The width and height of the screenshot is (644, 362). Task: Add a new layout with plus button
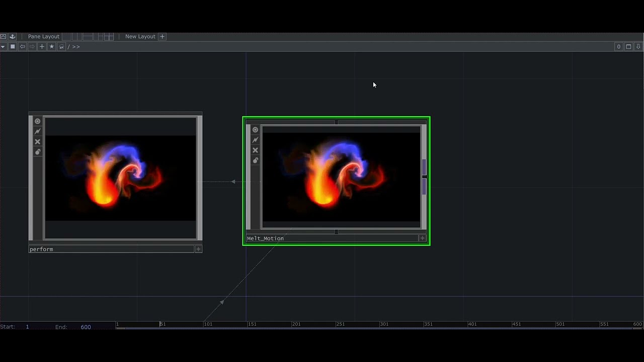click(162, 36)
